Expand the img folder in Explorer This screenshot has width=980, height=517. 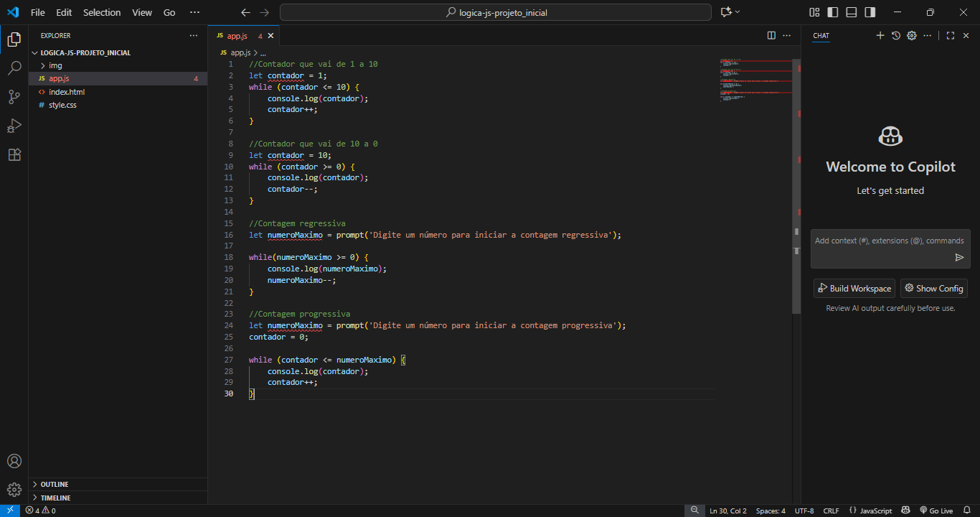pos(55,65)
